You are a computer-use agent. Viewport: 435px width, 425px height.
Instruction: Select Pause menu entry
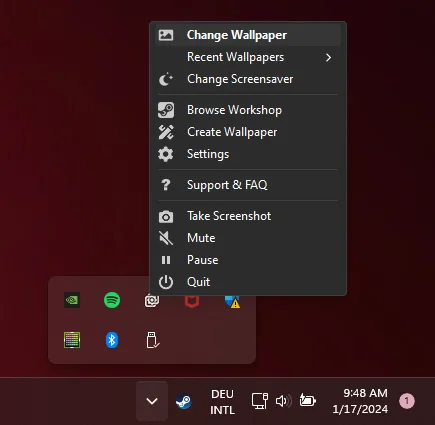pos(248,260)
